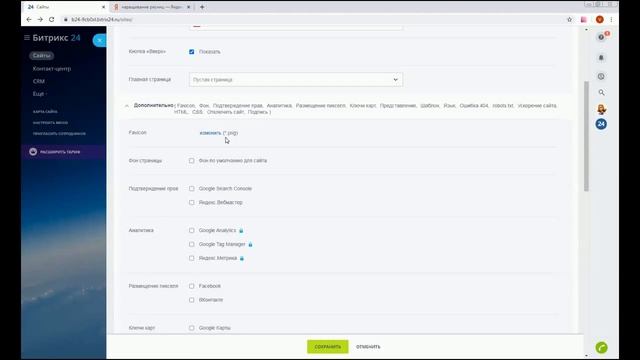Viewport: 640px width, 360px height.
Task: Check the Google Карты key checkbox
Action: coord(191,328)
